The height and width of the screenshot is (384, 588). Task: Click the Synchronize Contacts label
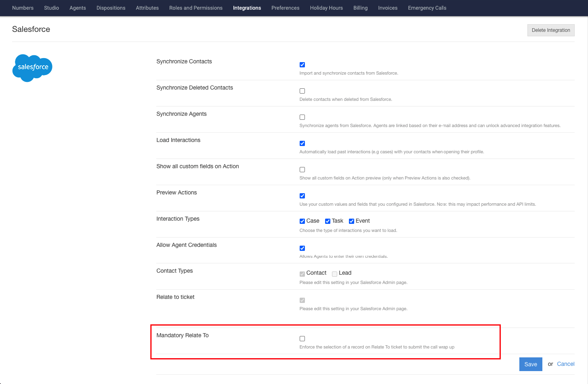tap(184, 61)
